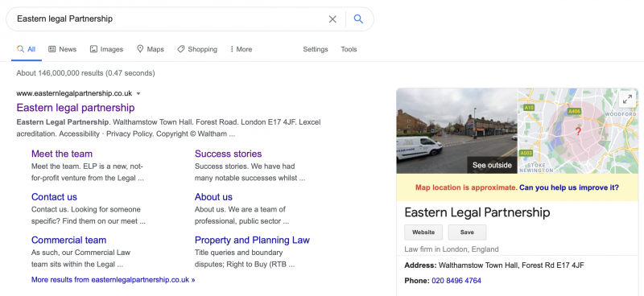Open the Eastern legal partnership result title
Viewport: 644px width, 296px height.
pyautogui.click(x=76, y=108)
